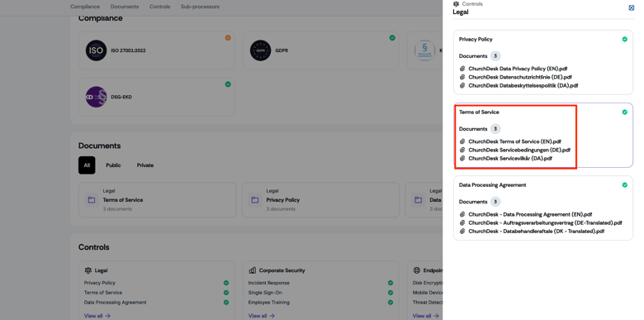This screenshot has height=320, width=644.
Task: Click the green check badge on GDPR card
Action: [x=392, y=38]
